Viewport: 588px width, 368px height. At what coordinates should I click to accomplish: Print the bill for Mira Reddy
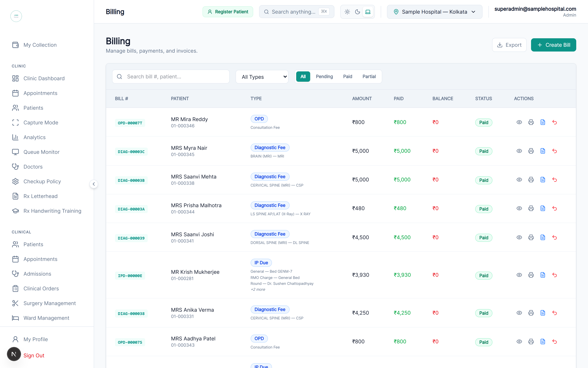coord(531,122)
